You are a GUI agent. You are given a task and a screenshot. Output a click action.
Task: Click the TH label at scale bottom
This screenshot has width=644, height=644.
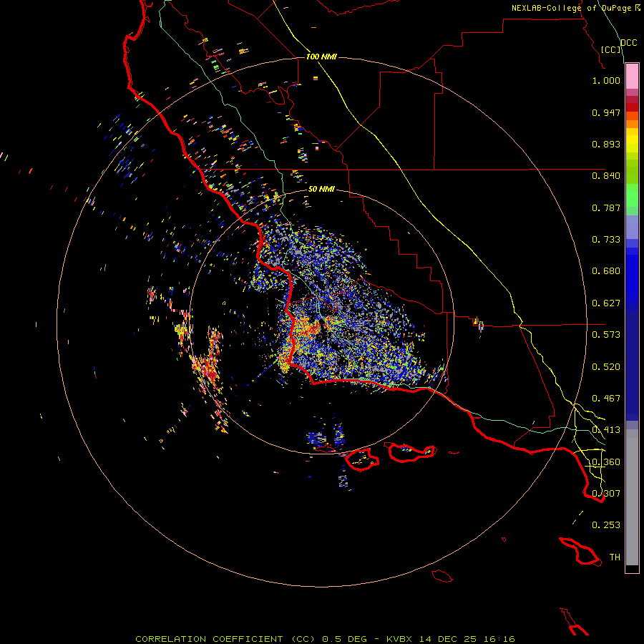[x=615, y=557]
